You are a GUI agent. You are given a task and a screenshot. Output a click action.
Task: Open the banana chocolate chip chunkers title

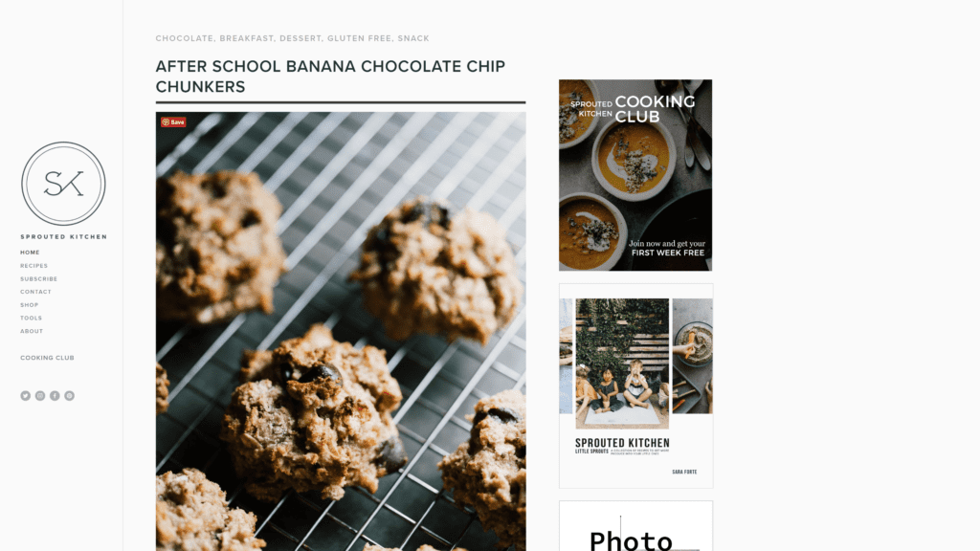(330, 77)
